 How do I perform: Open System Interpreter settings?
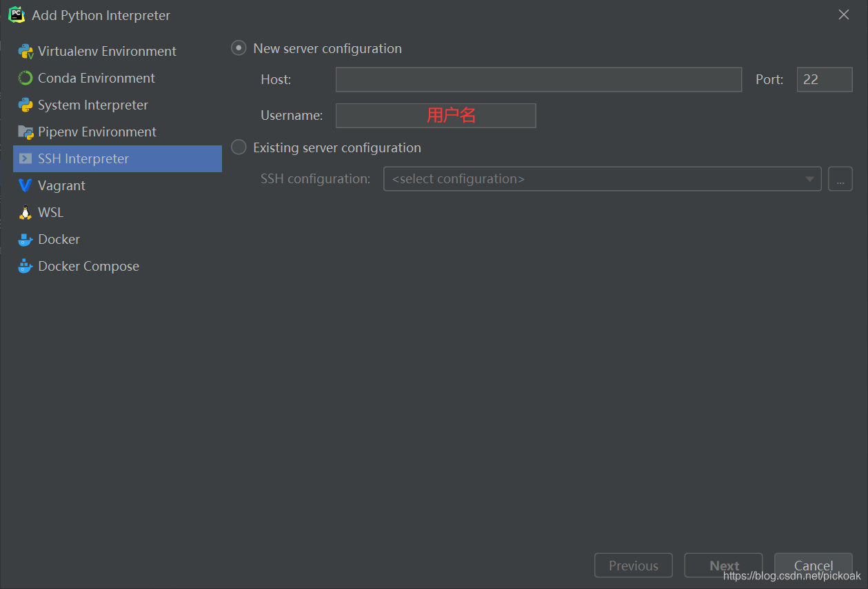[117, 105]
